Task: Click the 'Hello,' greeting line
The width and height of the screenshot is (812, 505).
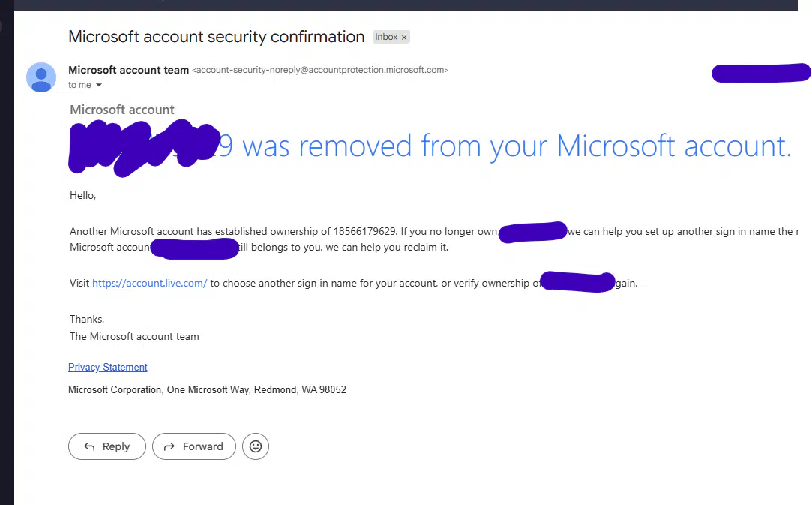Action: [x=83, y=195]
